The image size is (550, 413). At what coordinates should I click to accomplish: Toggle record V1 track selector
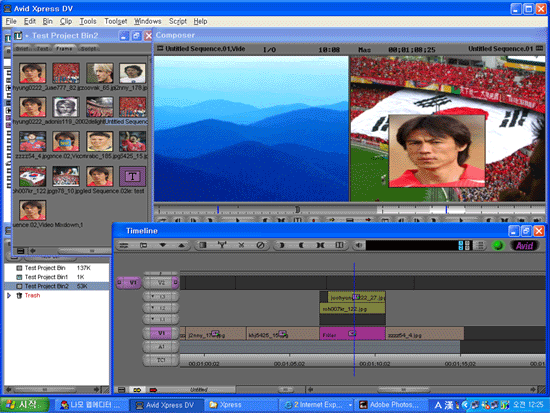click(x=161, y=333)
